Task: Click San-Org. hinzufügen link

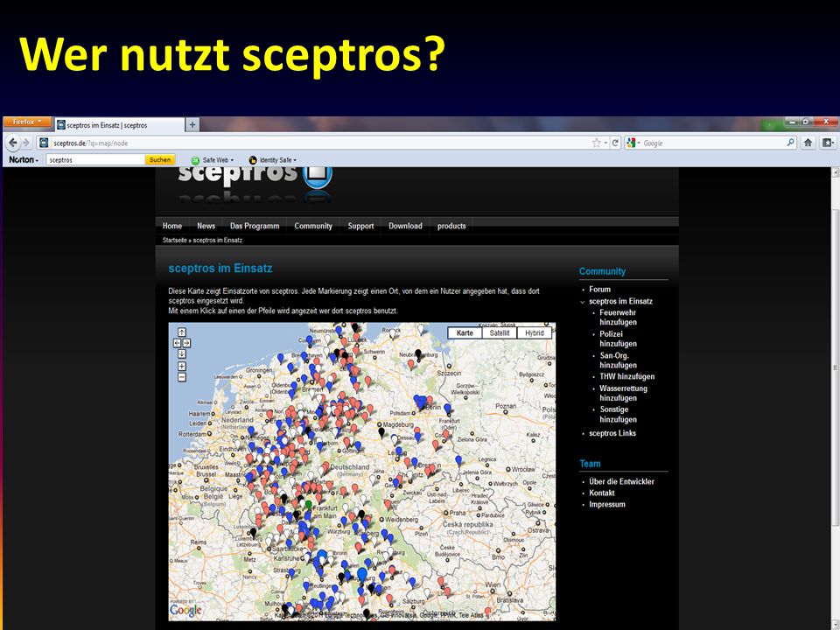Action: (x=618, y=360)
